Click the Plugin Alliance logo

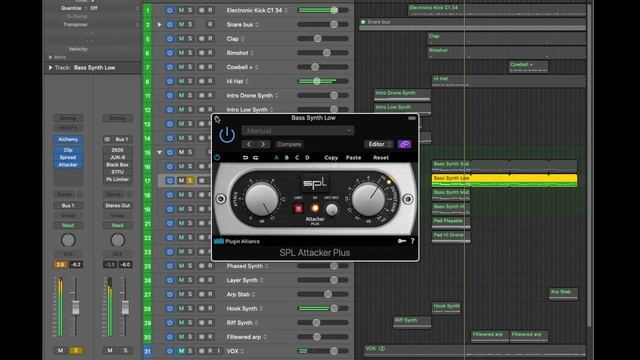pos(237,241)
